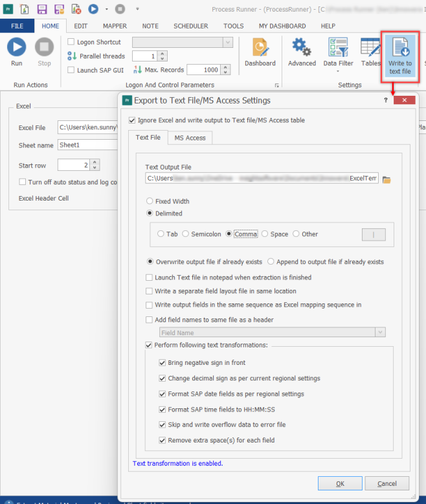
Task: Open the FILE menu
Action: point(17,26)
